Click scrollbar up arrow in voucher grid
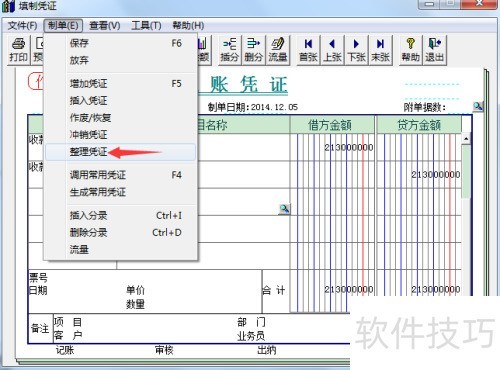The height and width of the screenshot is (370, 500). [466, 139]
